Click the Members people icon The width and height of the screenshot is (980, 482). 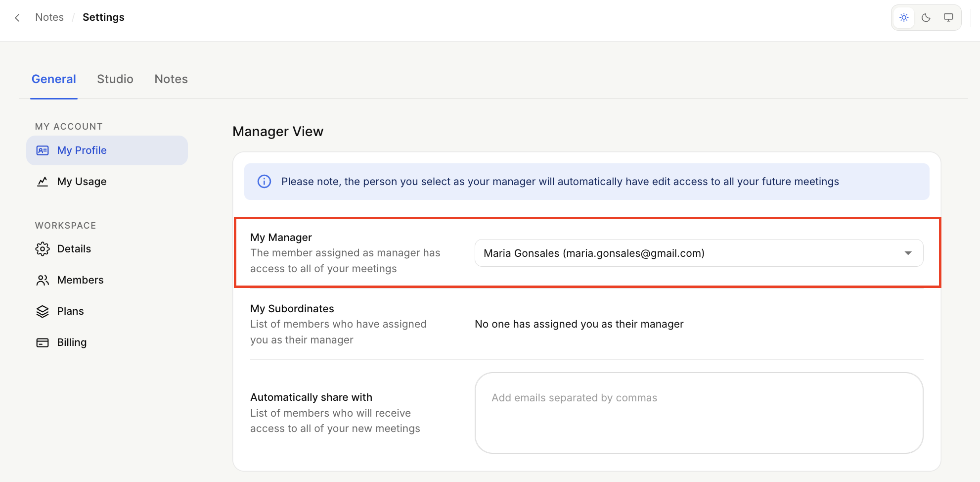[43, 280]
